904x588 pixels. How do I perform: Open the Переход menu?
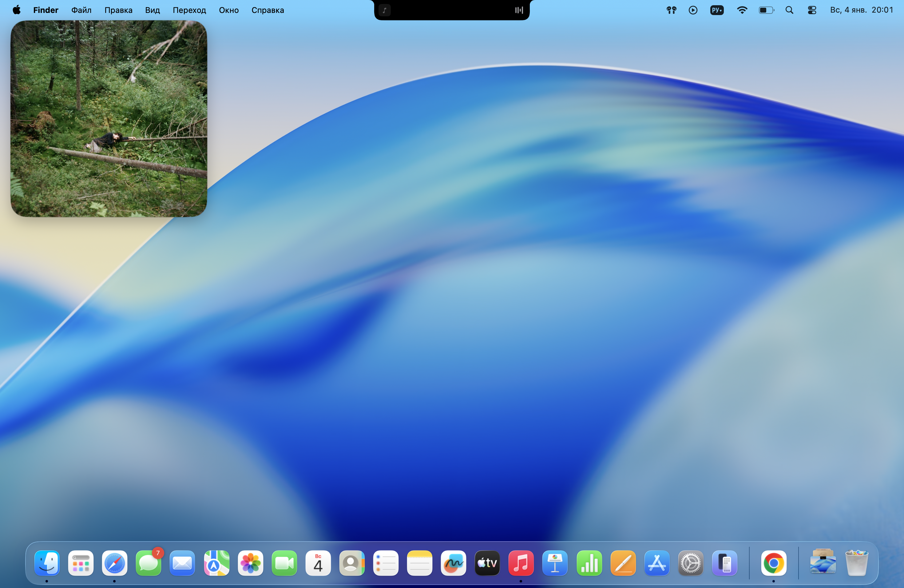point(189,10)
